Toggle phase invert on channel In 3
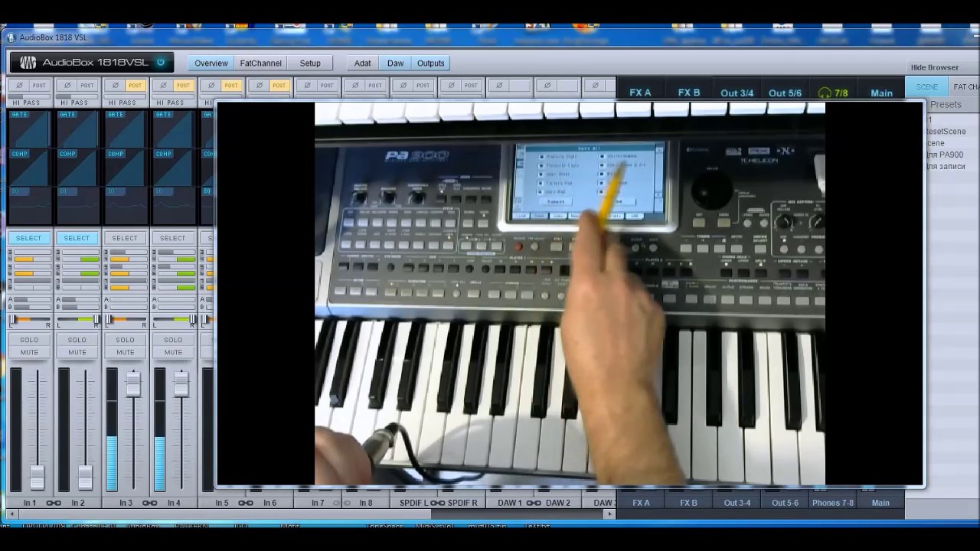The width and height of the screenshot is (980, 551). pyautogui.click(x=116, y=85)
